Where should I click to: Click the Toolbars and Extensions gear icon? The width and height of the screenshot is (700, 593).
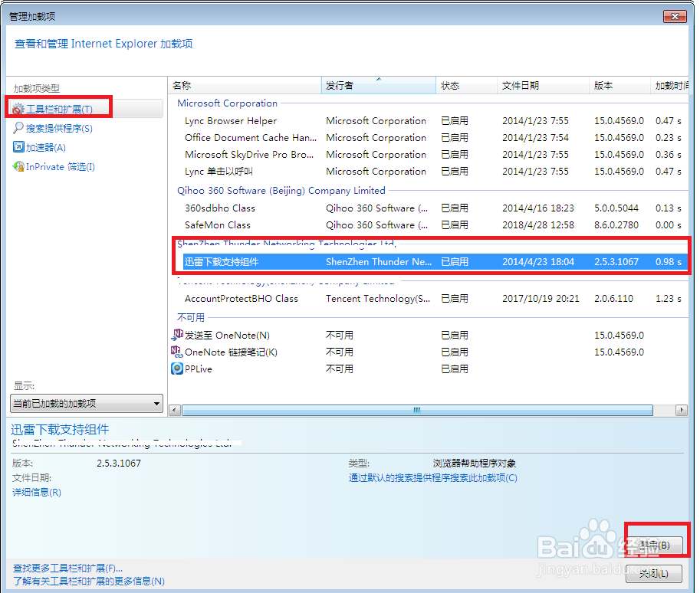(18, 110)
